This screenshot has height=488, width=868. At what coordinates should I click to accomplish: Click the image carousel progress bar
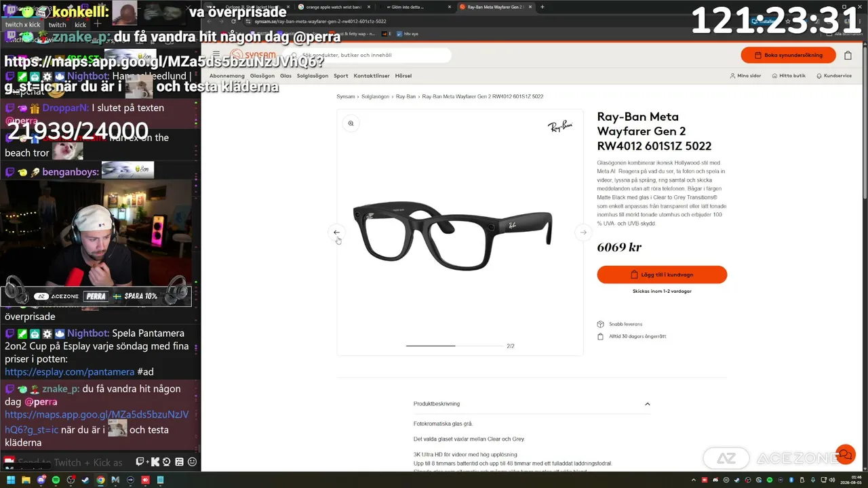[454, 346]
